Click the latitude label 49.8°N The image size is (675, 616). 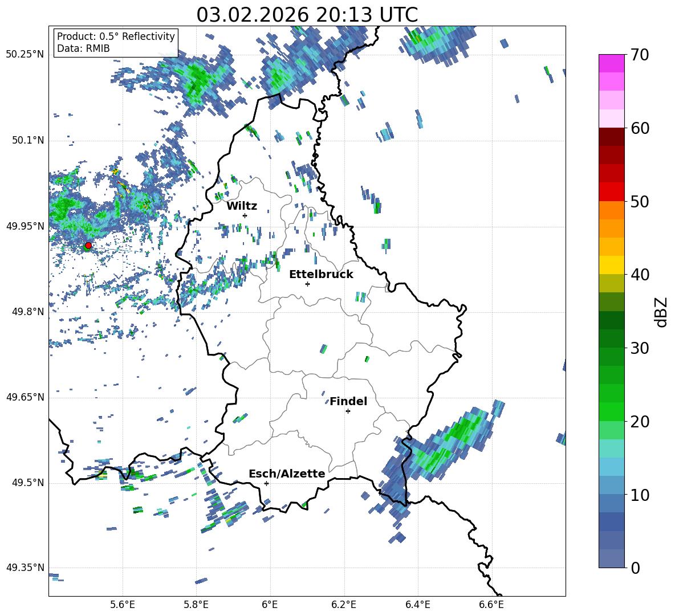27,312
